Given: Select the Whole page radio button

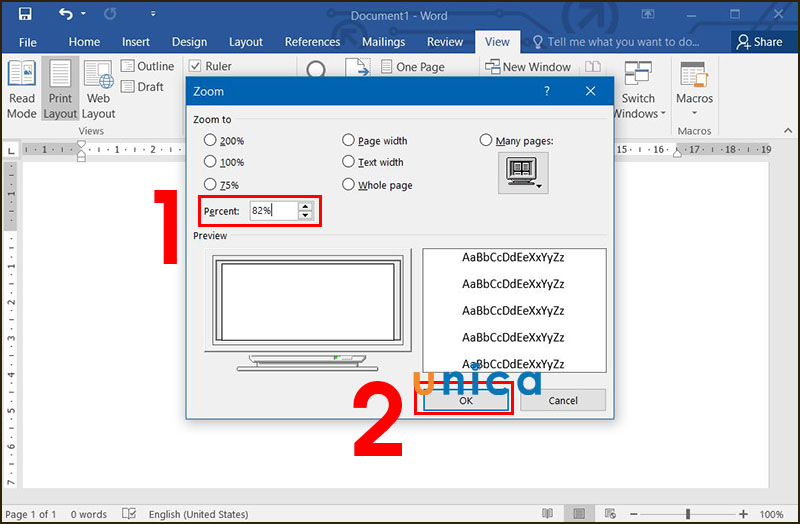Looking at the screenshot, I should click(348, 184).
